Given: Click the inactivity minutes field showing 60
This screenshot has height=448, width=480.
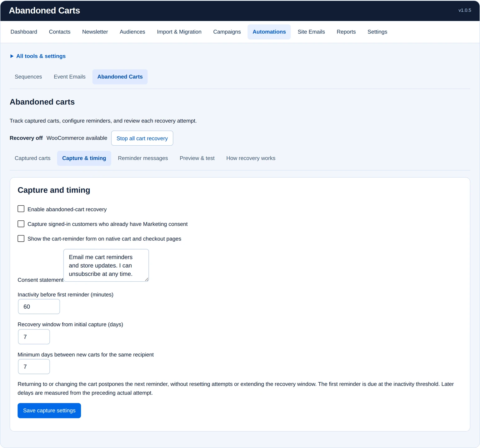Looking at the screenshot, I should pos(39,307).
